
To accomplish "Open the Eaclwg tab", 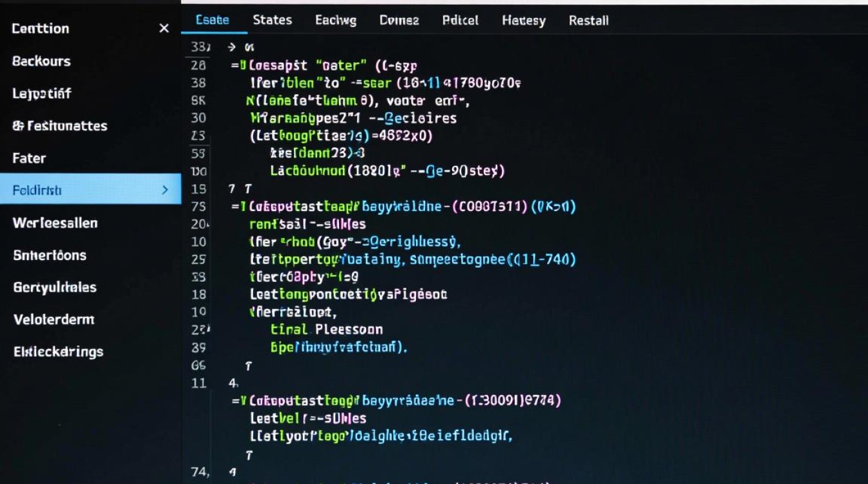I will point(335,21).
